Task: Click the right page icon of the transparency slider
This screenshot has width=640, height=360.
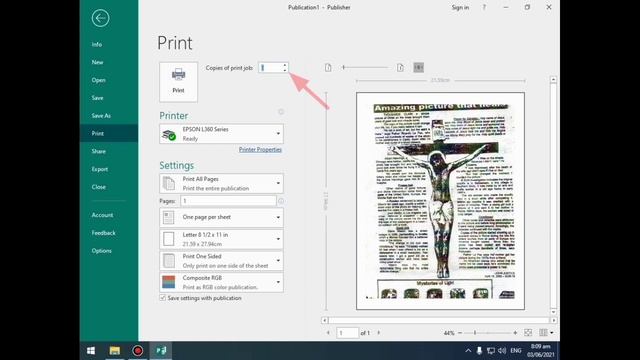Action: coord(400,68)
